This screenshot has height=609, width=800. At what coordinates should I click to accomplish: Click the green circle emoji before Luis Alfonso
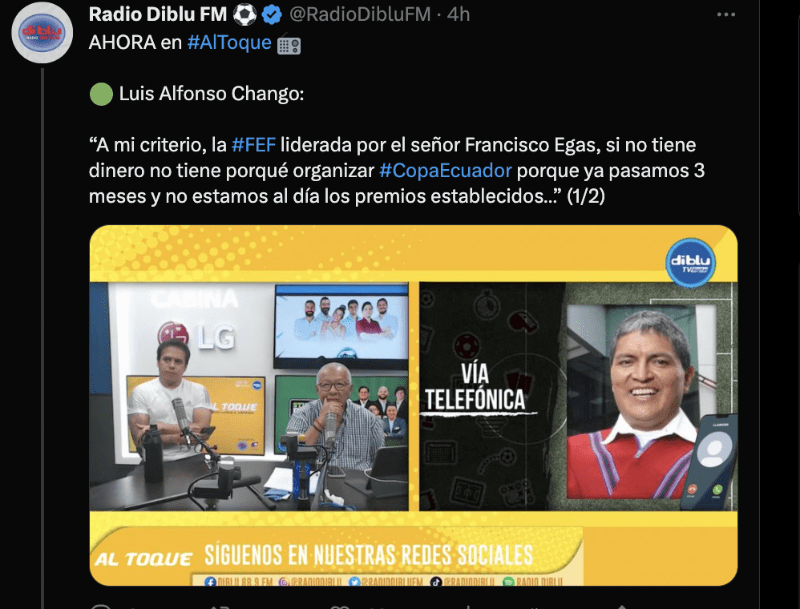click(x=101, y=94)
